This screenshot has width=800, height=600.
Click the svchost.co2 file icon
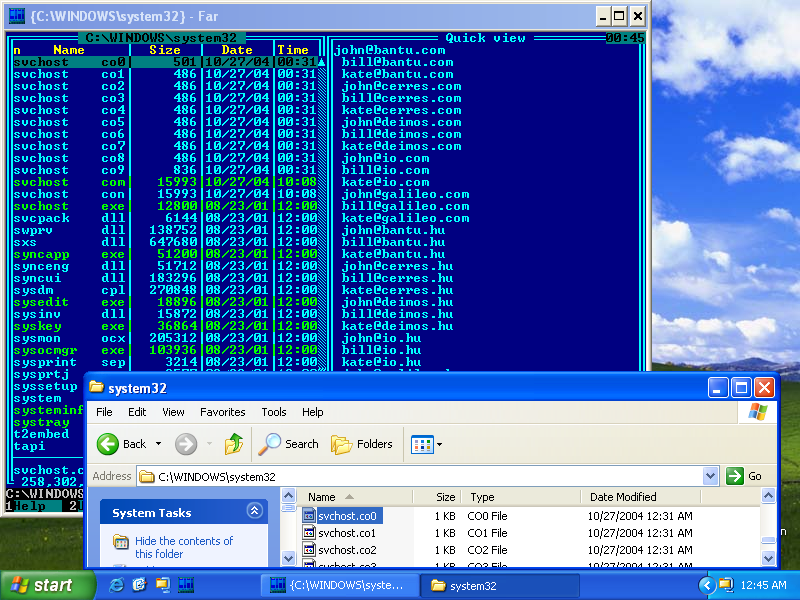309,550
